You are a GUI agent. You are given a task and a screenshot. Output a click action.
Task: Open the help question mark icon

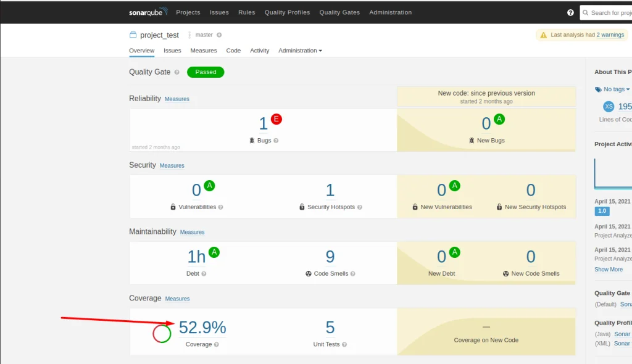570,12
